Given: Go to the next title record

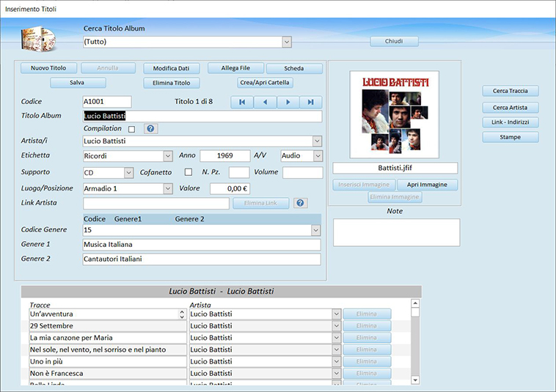Looking at the screenshot, I should click(288, 102).
